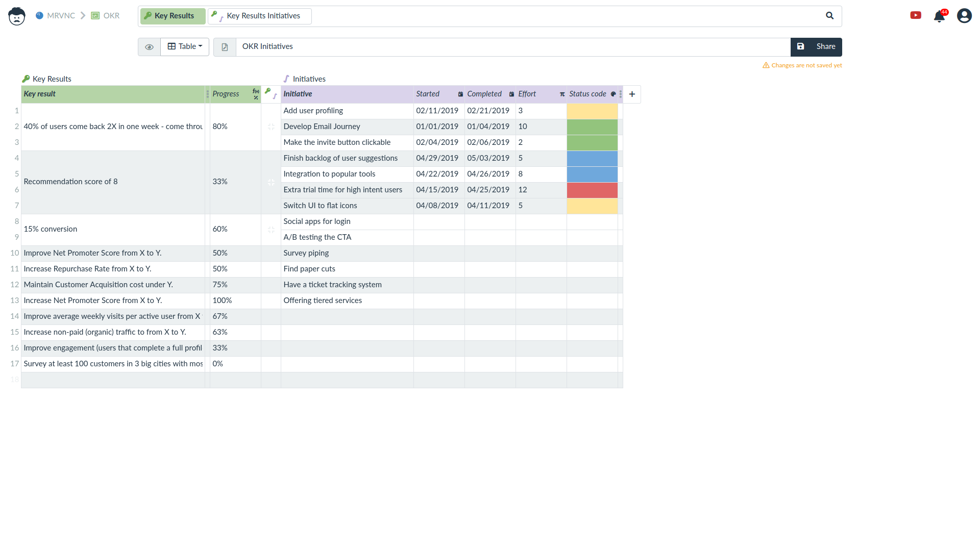Open the Table view dropdown
This screenshot has width=980, height=551.
[185, 46]
